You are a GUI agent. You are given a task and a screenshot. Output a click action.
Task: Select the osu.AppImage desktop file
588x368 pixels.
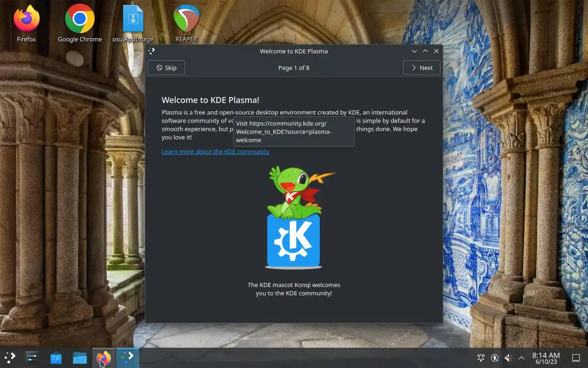[x=133, y=23]
